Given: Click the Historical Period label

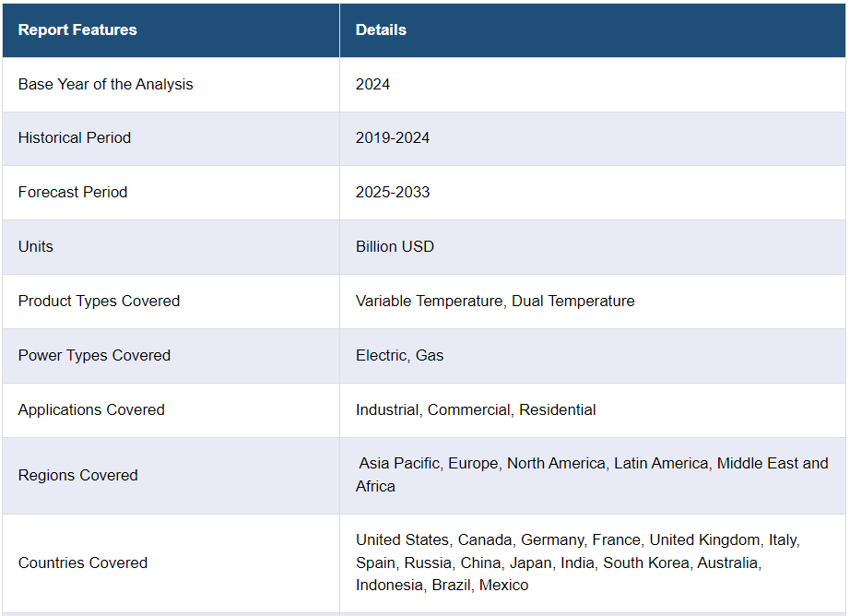Looking at the screenshot, I should [75, 137].
